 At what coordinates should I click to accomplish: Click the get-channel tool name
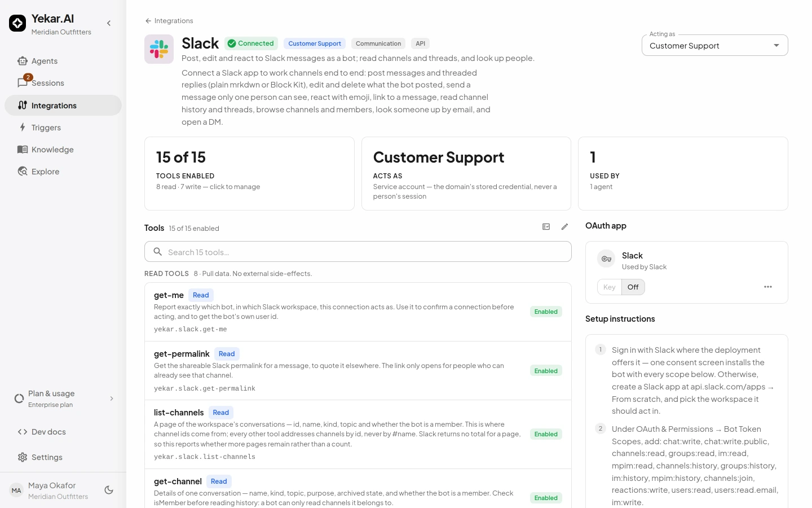[x=178, y=481]
